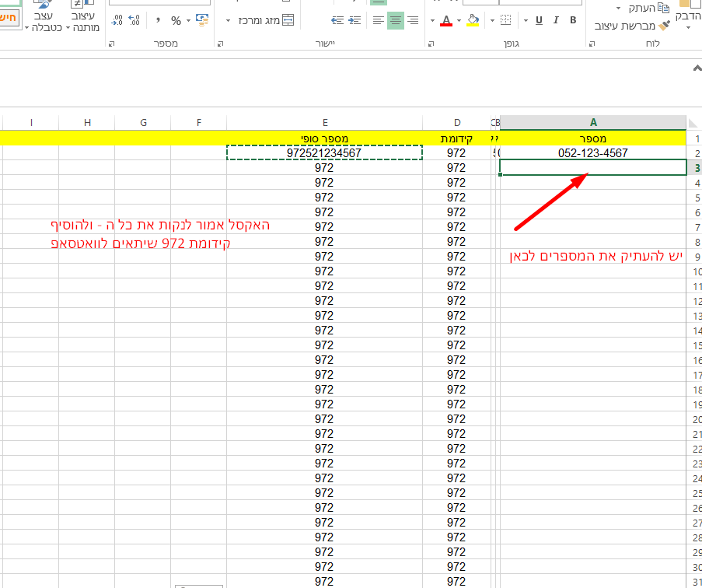Select center text alignment icon
The width and height of the screenshot is (702, 588).
(x=395, y=20)
